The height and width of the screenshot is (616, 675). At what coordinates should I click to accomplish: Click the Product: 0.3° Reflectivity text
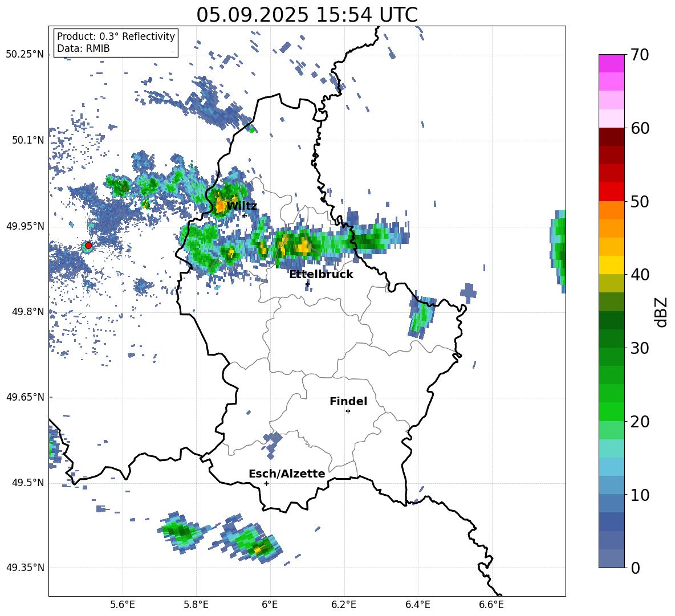tap(116, 36)
